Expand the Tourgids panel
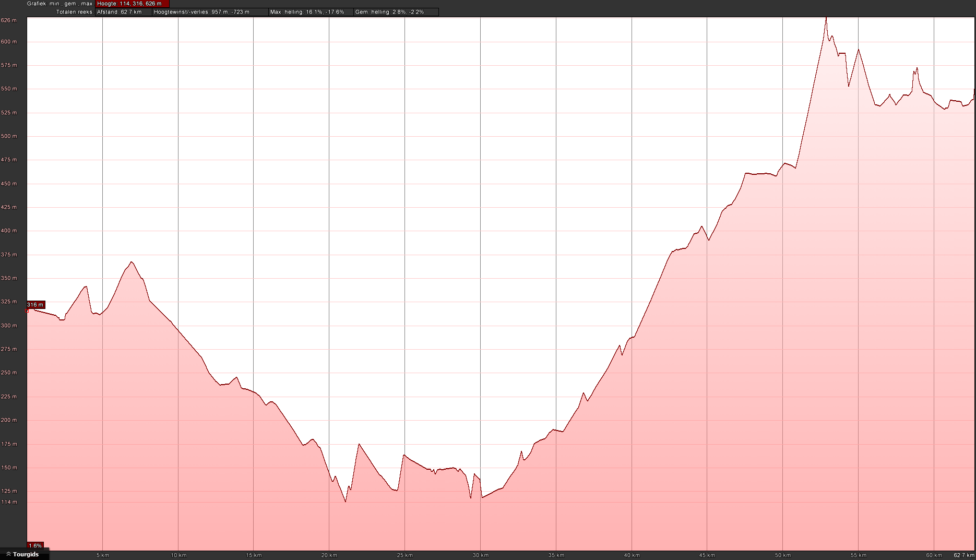976x560 pixels. tap(26, 554)
